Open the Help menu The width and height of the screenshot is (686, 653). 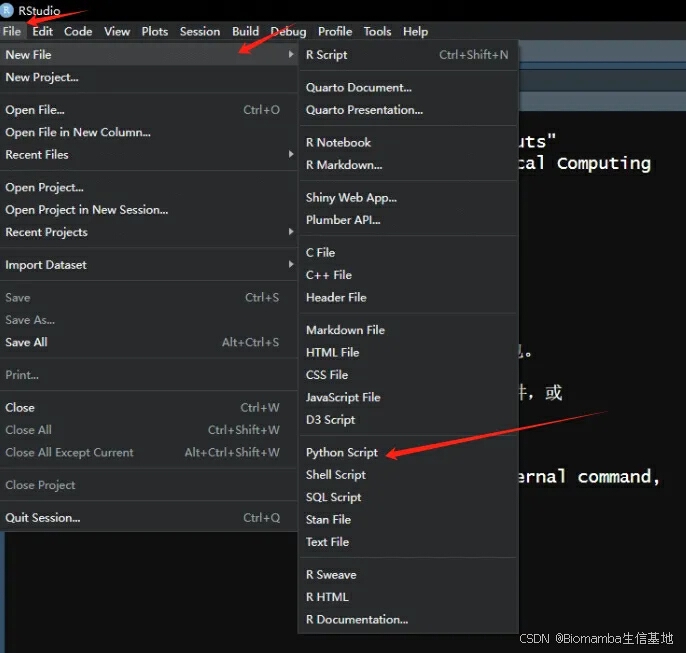click(415, 31)
